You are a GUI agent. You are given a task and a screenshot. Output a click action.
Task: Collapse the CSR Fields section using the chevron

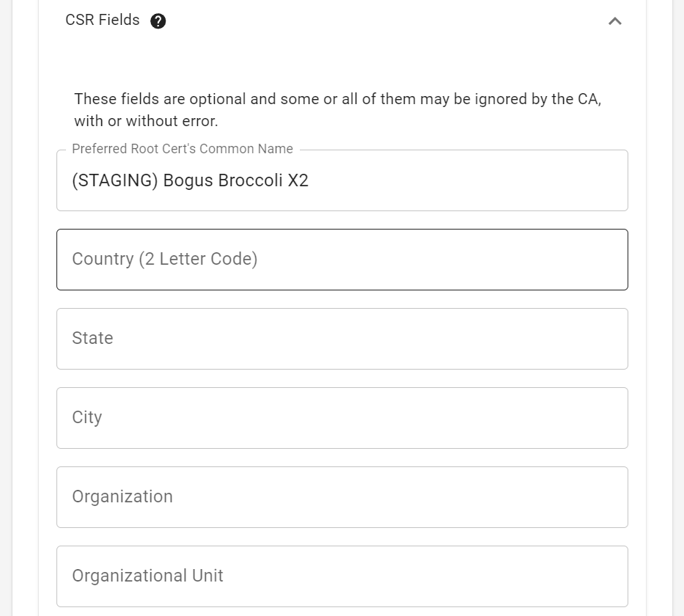614,21
